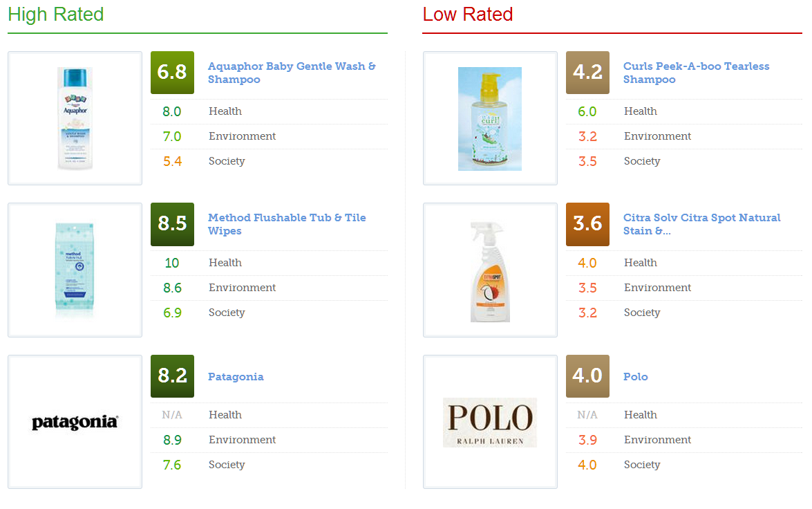Click the 3.6 overall score badge

pyautogui.click(x=588, y=224)
